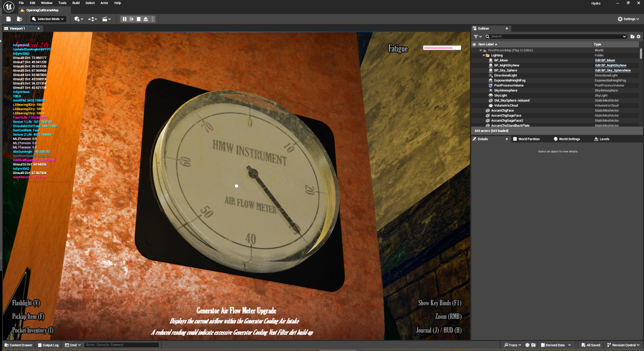Image resolution: width=644 pixels, height=351 pixels.
Task: Open the play options three-dot menu
Action: 153,19
